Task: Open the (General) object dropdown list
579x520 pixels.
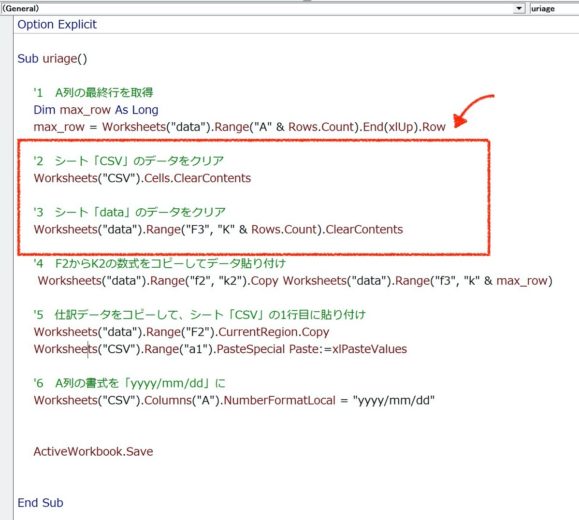Action: [x=262, y=8]
